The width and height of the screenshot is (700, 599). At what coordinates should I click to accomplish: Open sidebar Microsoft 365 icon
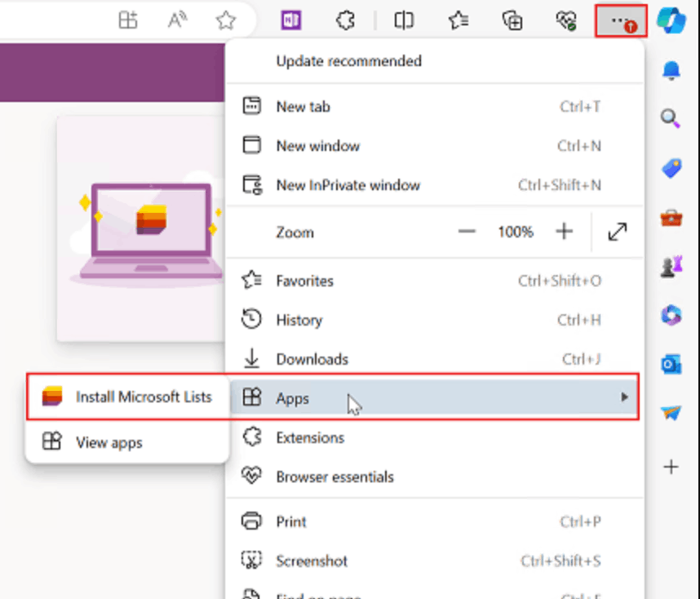pyautogui.click(x=671, y=315)
